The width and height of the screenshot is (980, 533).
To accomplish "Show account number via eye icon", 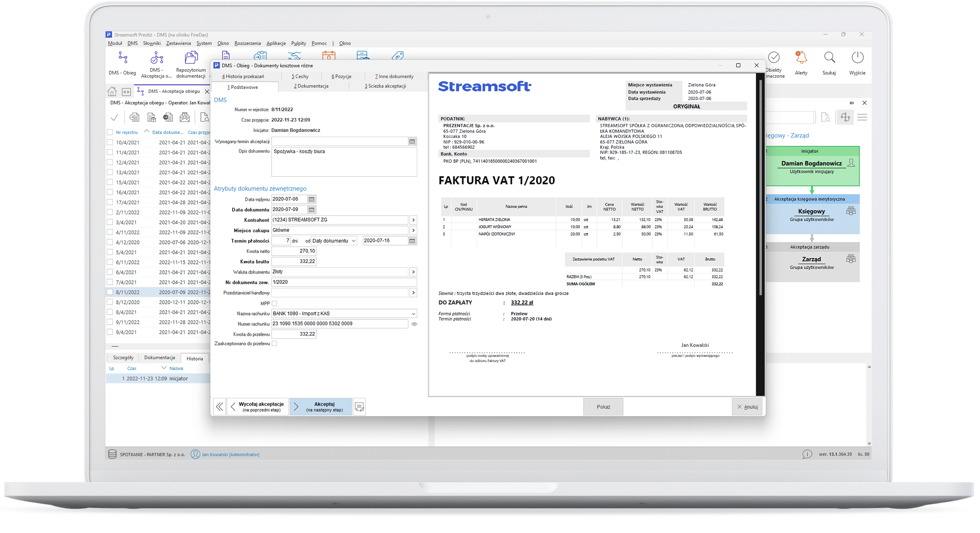I will pyautogui.click(x=414, y=324).
